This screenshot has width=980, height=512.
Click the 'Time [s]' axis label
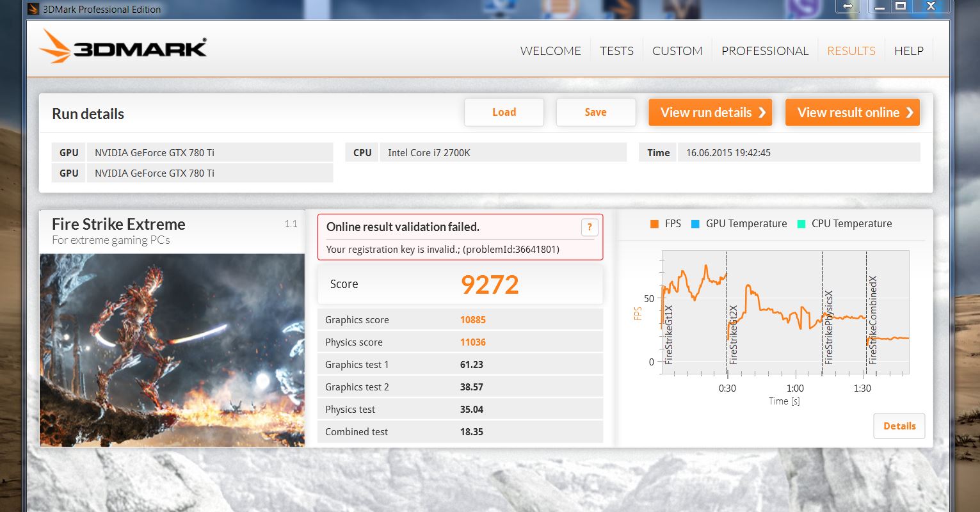pyautogui.click(x=784, y=401)
